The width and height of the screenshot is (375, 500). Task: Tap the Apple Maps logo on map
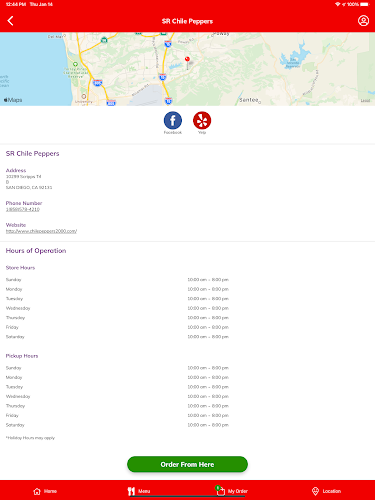point(13,100)
